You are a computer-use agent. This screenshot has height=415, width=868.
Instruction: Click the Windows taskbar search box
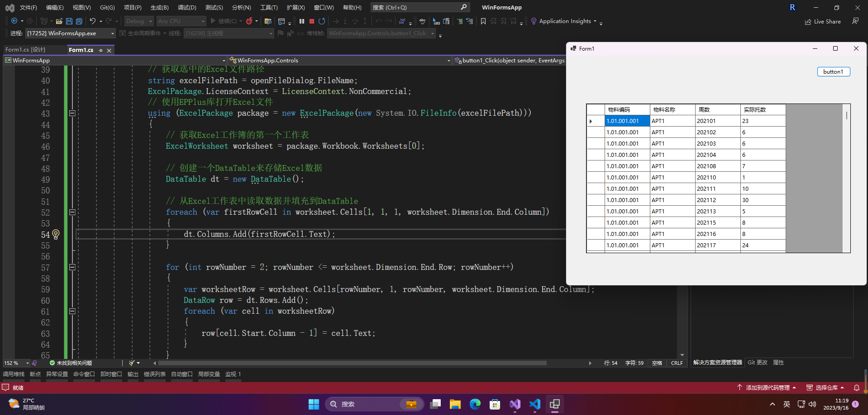375,404
